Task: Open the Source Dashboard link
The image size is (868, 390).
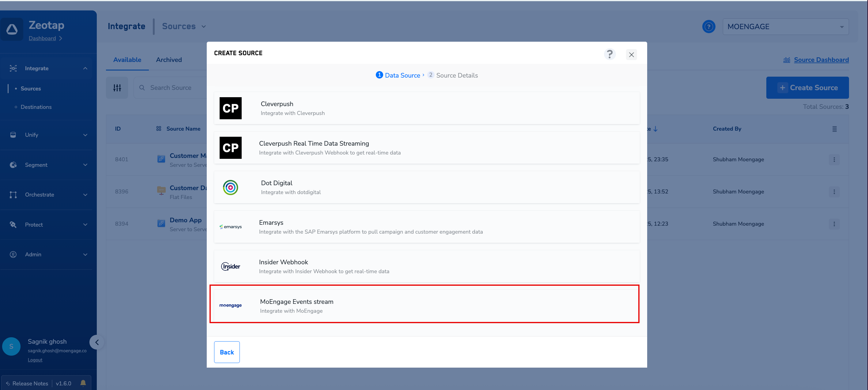Action: coord(821,60)
